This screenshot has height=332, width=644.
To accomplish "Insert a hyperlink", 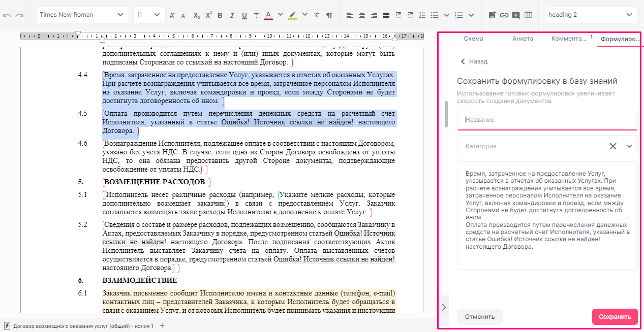I will click(504, 15).
